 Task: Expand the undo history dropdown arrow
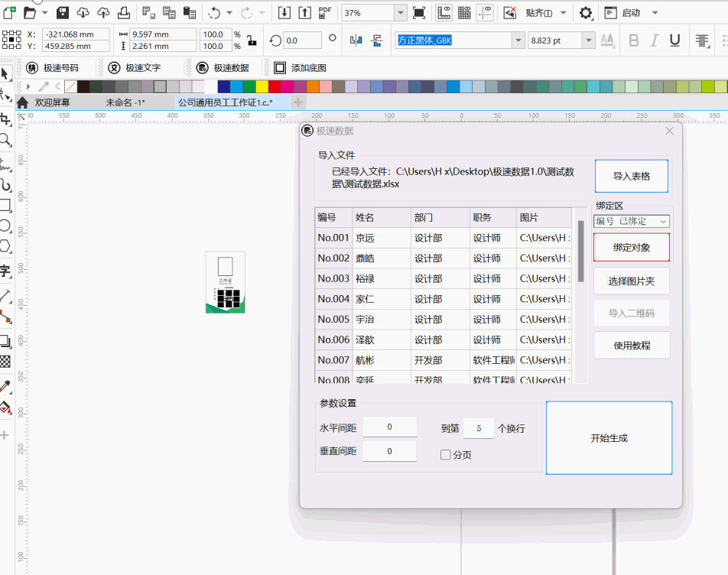click(229, 12)
